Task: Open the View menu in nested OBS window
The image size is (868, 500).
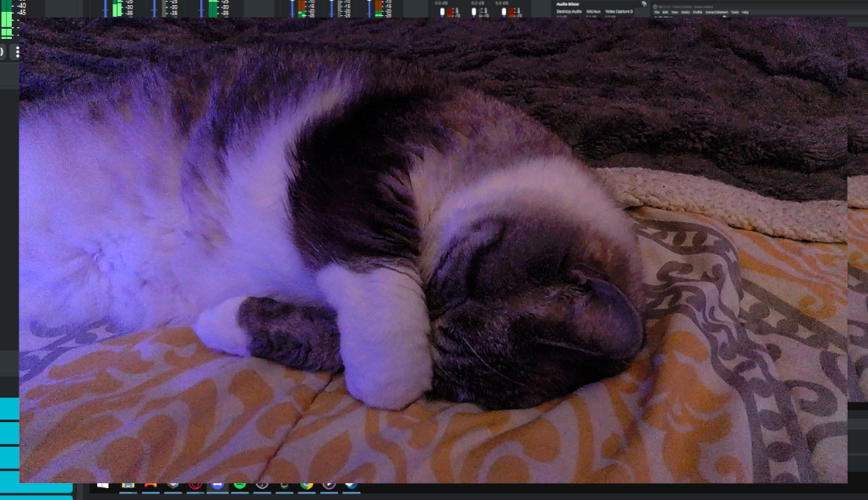Action: tap(674, 12)
